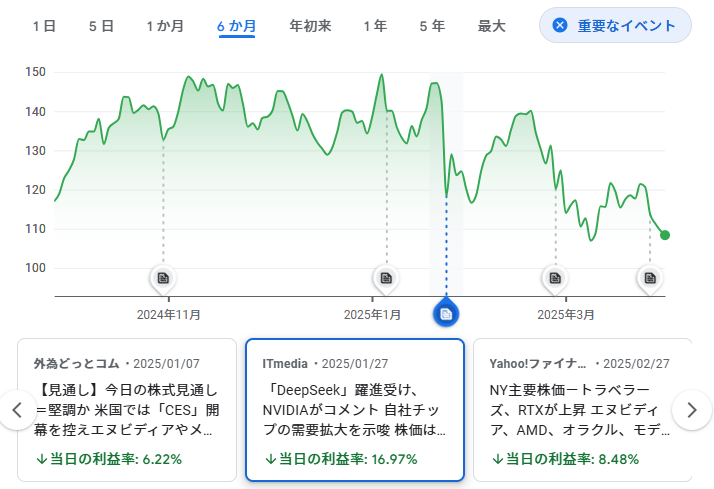714x489 pixels.
Task: Show the 1年 price range
Action: [x=375, y=26]
